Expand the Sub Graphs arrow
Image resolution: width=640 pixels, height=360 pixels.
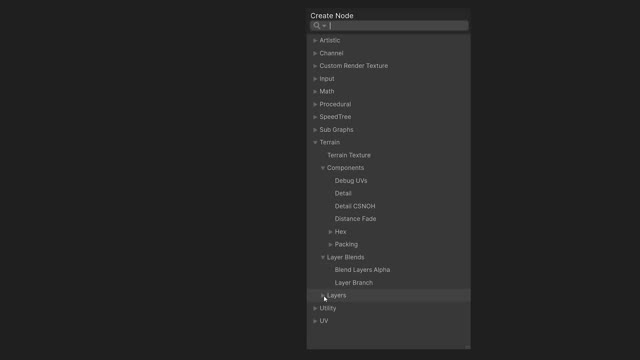pyautogui.click(x=315, y=130)
